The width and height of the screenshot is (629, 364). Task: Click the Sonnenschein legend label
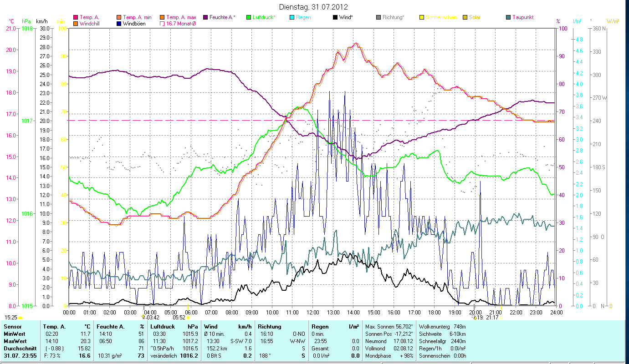pyautogui.click(x=441, y=17)
